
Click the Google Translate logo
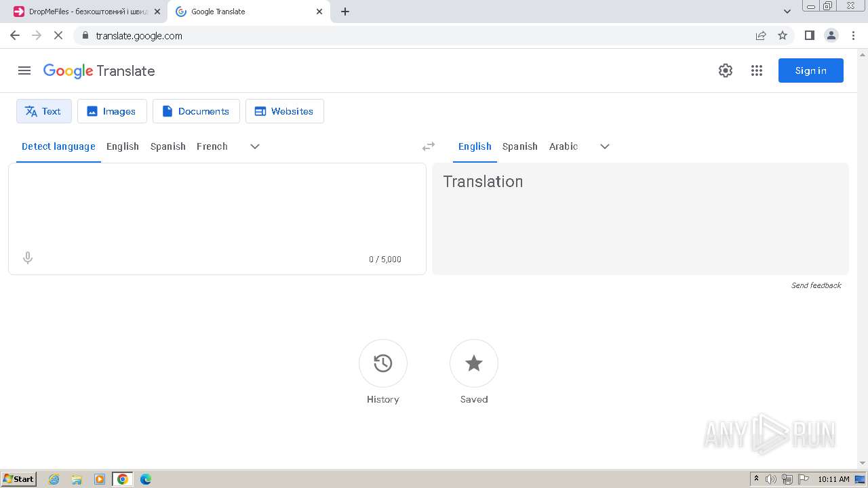click(99, 70)
